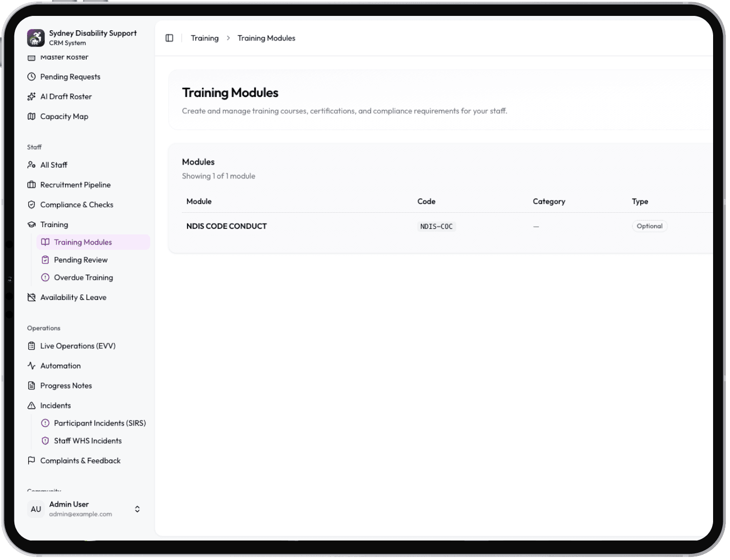Viewport: 730px width, 560px height.
Task: Click the Pending Requests clock icon
Action: (31, 77)
